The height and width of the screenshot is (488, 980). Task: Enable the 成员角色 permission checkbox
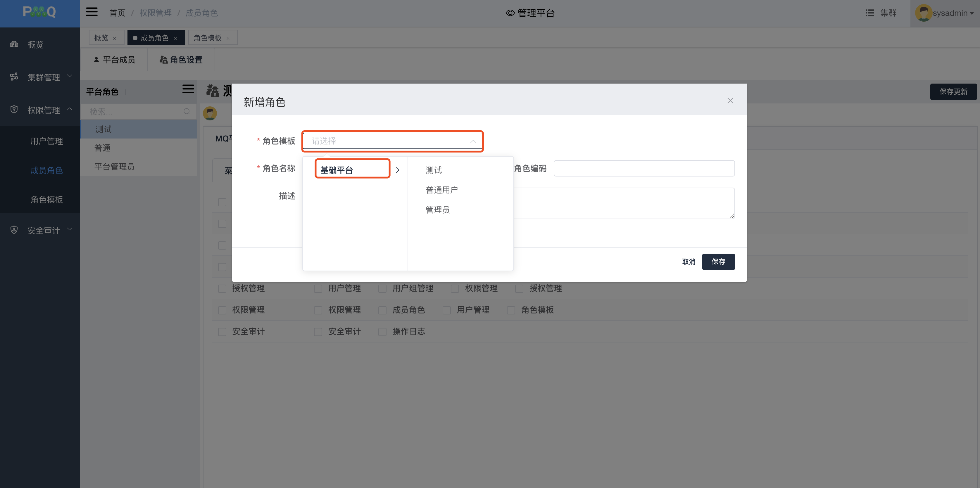pyautogui.click(x=382, y=310)
